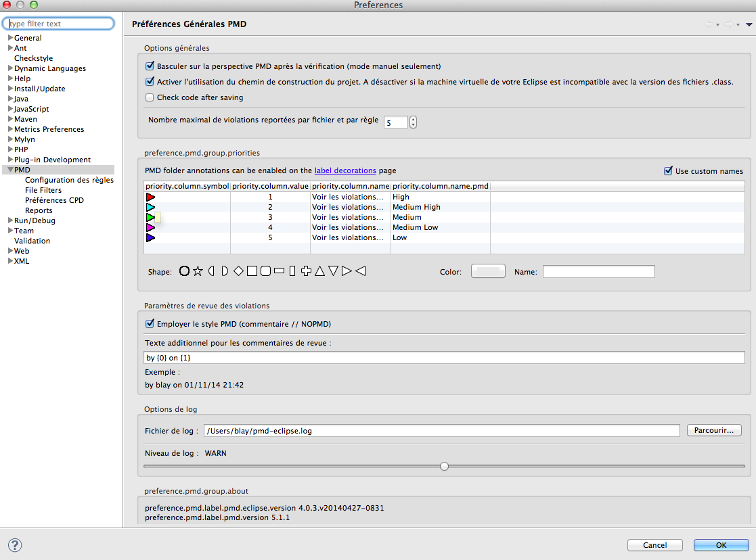Enable Check code after saving
Screen dimensions: 756x560
(150, 97)
